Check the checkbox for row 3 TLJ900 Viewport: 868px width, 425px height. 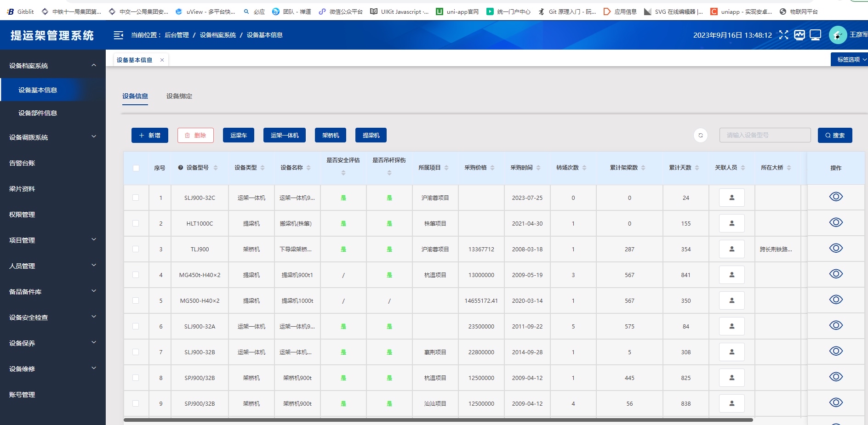[136, 249]
